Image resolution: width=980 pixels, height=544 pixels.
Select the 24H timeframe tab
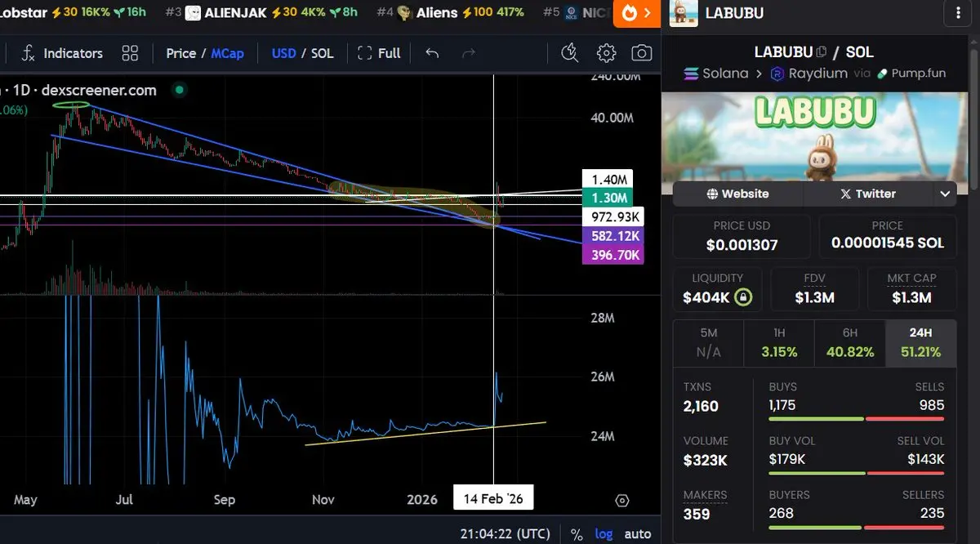[920, 343]
